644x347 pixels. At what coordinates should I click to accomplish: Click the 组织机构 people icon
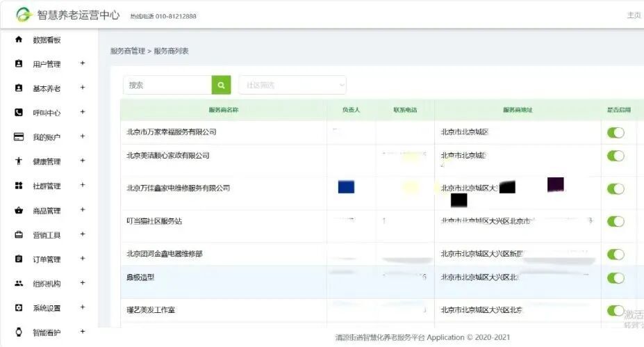pyautogui.click(x=19, y=283)
